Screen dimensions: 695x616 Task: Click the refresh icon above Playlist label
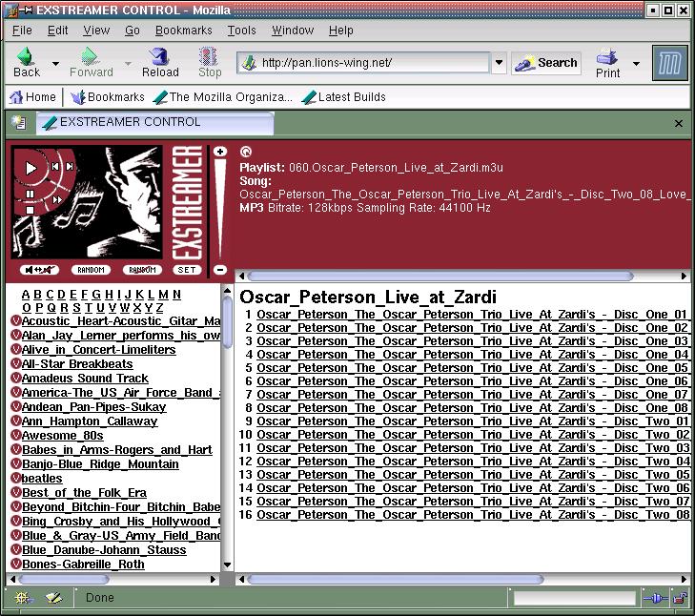[x=246, y=152]
